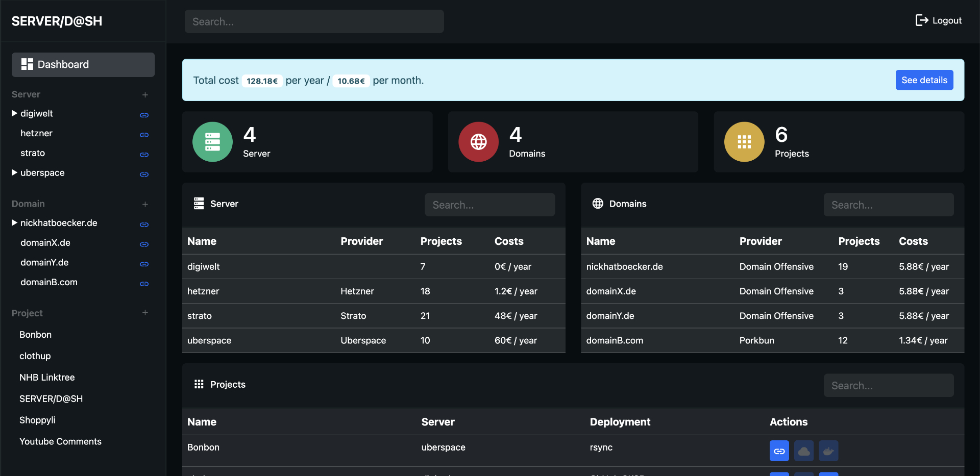The height and width of the screenshot is (476, 980).
Task: Click the cloud icon for Bonbon project
Action: click(x=803, y=451)
